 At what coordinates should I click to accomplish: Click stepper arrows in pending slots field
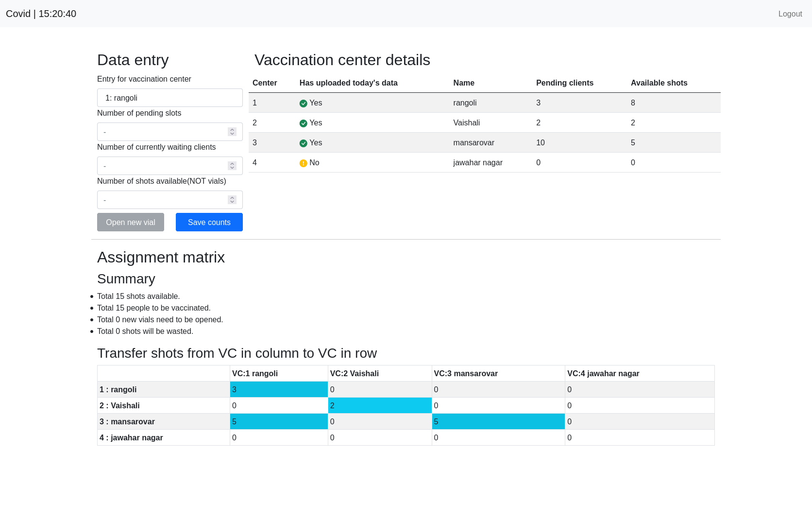[x=232, y=132]
